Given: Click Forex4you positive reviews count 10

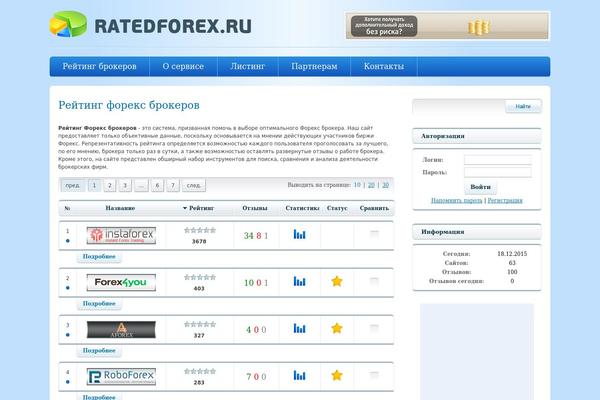Looking at the screenshot, I should (249, 283).
